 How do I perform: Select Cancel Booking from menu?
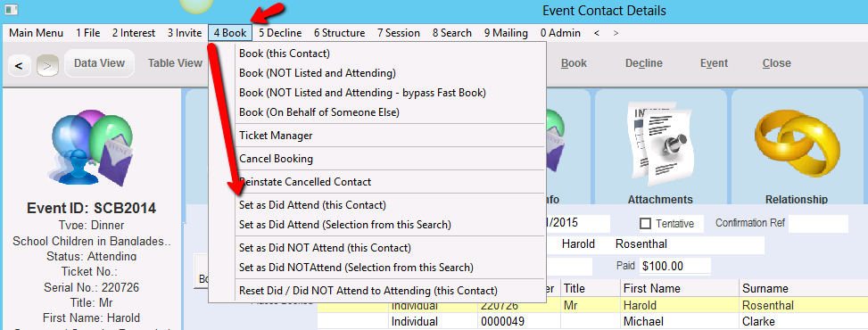(276, 159)
